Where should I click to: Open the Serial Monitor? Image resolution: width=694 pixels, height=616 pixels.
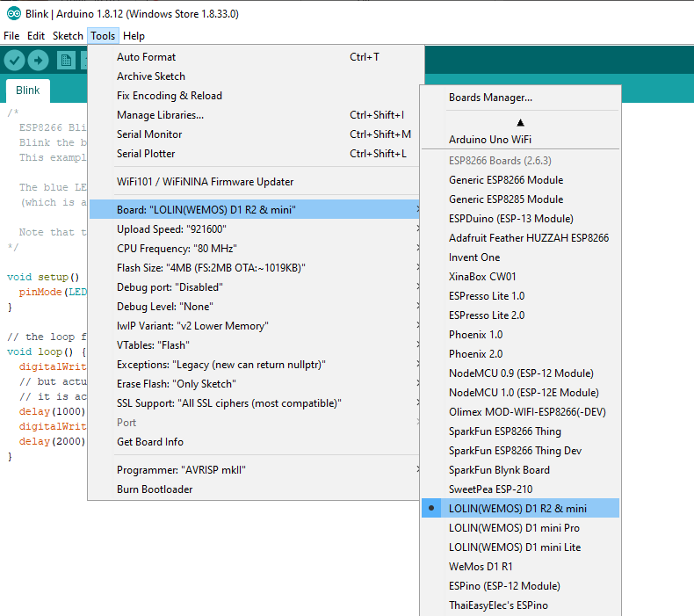coord(149,134)
